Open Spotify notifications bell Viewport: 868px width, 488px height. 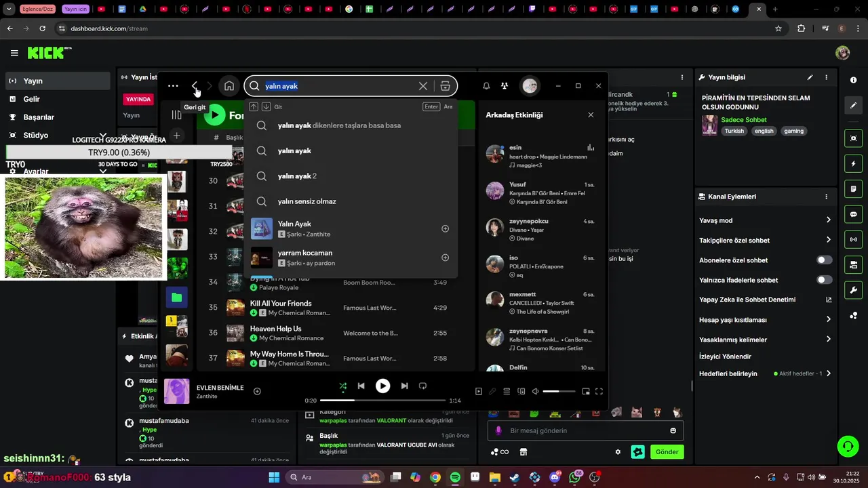coord(486,86)
